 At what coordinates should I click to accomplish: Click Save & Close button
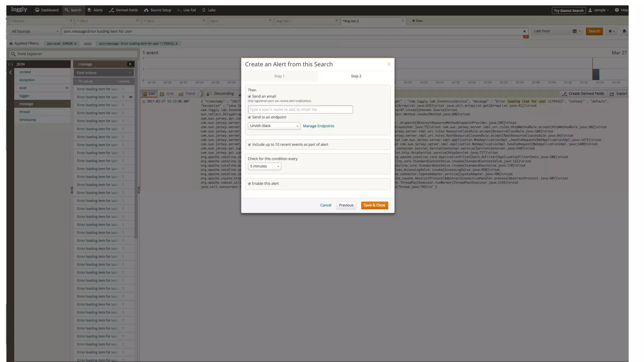[374, 205]
